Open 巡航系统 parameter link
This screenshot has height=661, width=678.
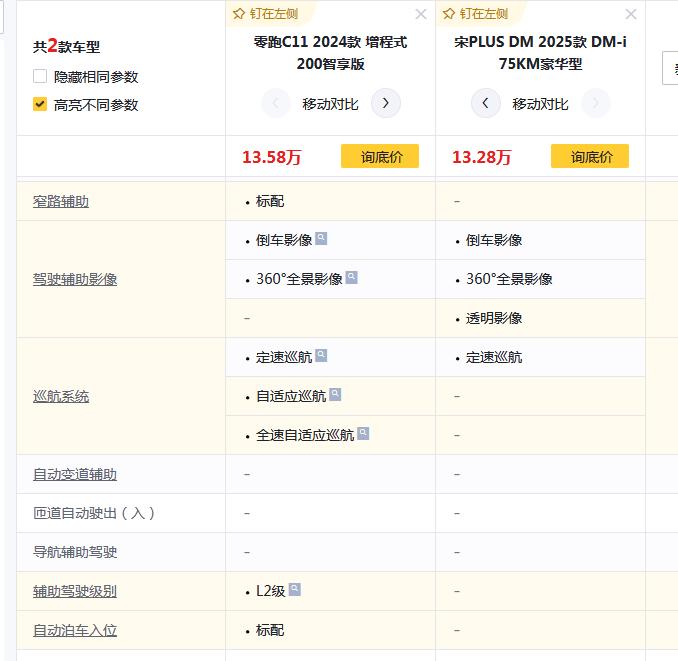61,396
